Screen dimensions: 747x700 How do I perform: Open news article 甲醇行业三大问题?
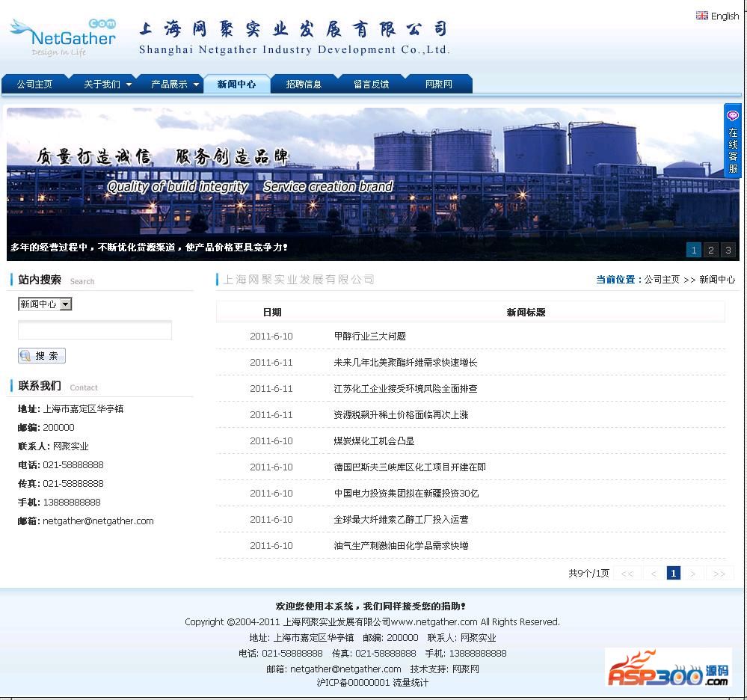click(x=369, y=337)
